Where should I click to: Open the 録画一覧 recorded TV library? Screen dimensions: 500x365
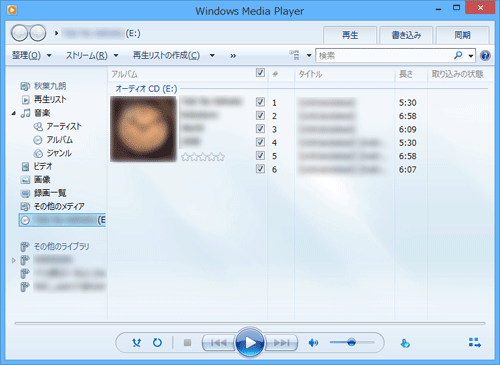coord(50,193)
